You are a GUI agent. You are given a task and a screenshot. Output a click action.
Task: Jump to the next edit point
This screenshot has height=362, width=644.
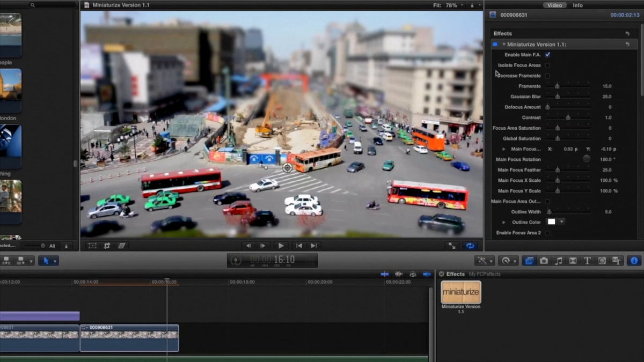[314, 246]
